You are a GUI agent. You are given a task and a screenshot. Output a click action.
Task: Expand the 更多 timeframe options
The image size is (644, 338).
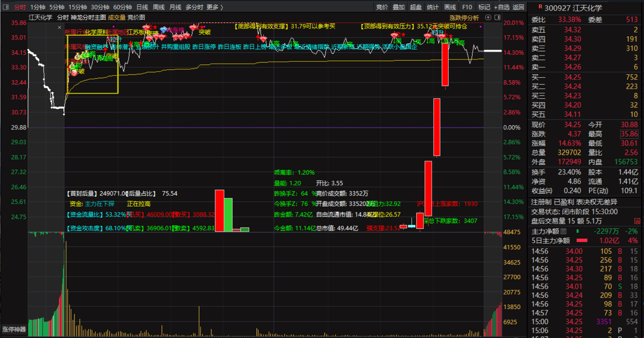[215, 7]
